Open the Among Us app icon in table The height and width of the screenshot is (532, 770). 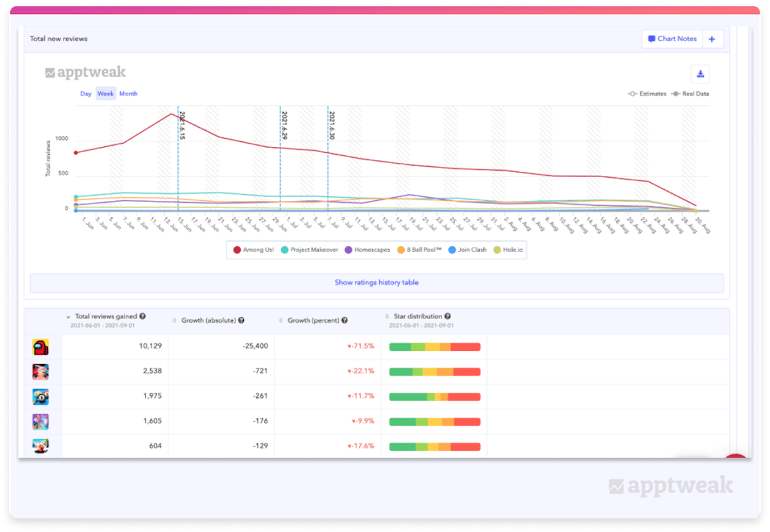click(40, 347)
